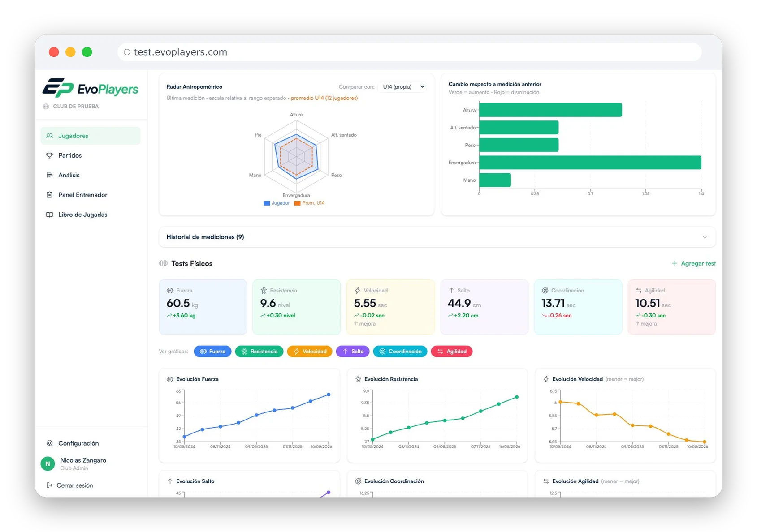Click the plus icon of Agregar test
This screenshot has height=532, width=757.
675,263
